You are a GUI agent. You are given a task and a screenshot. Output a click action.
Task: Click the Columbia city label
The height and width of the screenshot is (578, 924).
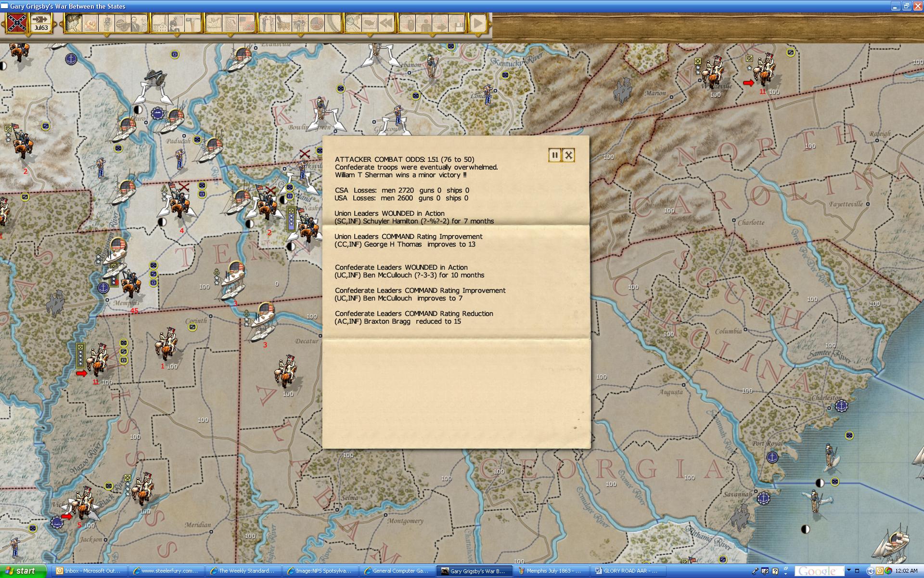pos(728,331)
